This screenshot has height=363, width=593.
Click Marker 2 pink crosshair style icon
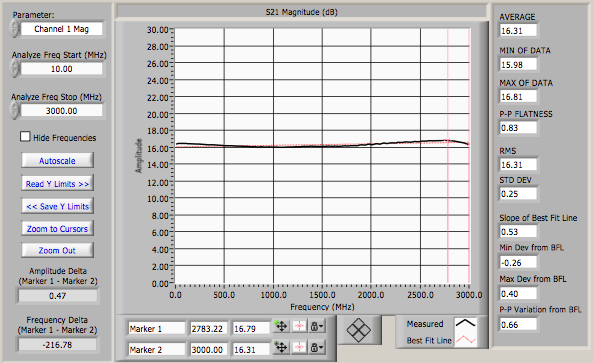coord(299,347)
